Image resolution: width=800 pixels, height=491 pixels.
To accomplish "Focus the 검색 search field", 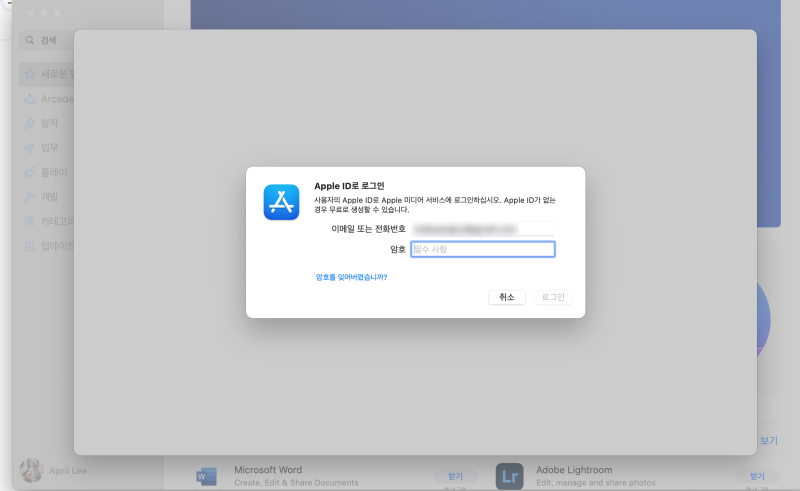I will [47, 40].
